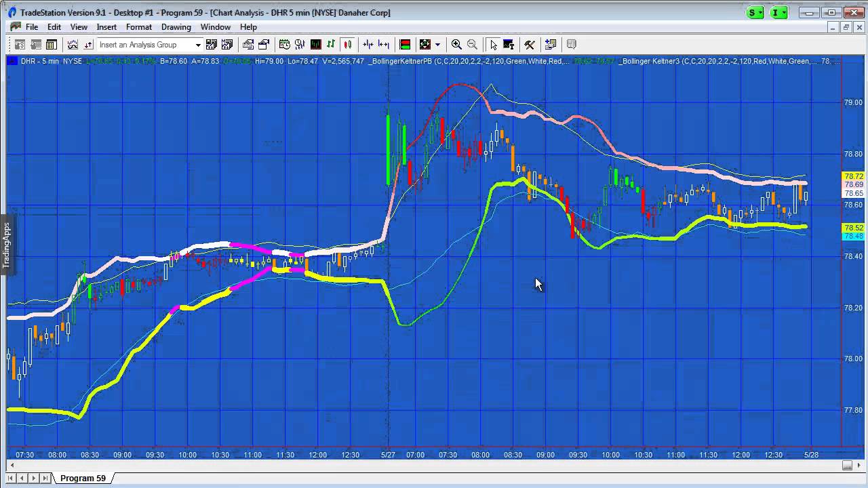This screenshot has width=868, height=488.
Task: Open the Format menu
Action: click(x=138, y=27)
